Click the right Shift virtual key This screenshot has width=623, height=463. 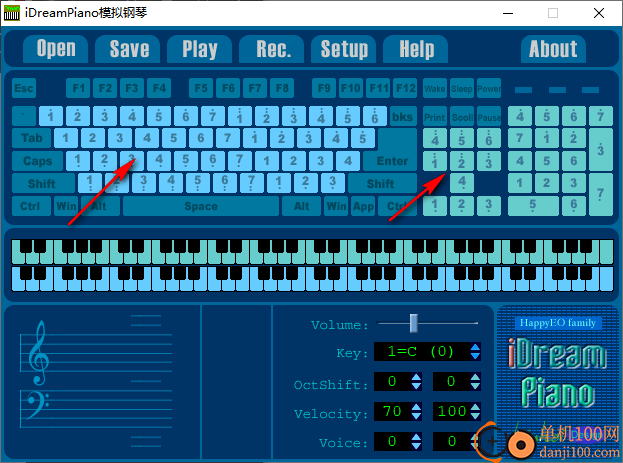pyautogui.click(x=382, y=184)
